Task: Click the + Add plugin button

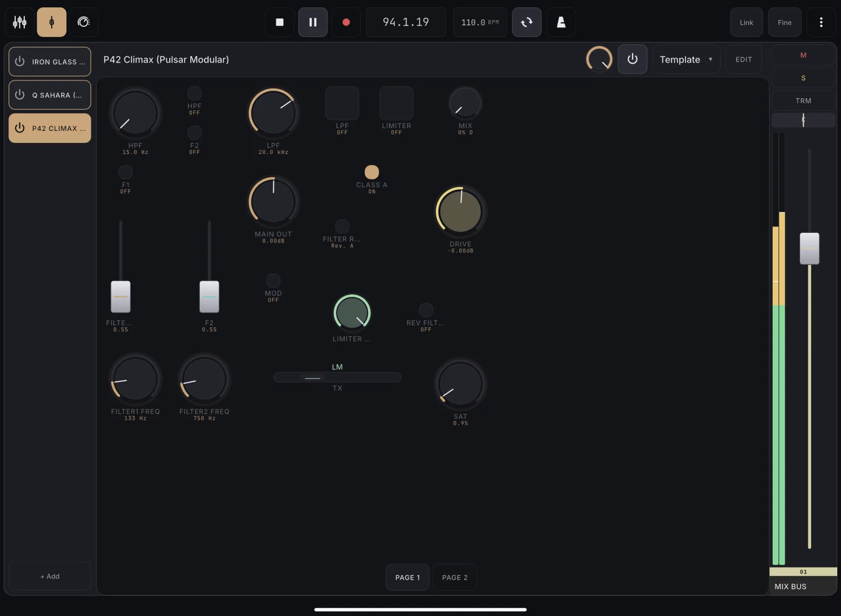Action: 50,576
